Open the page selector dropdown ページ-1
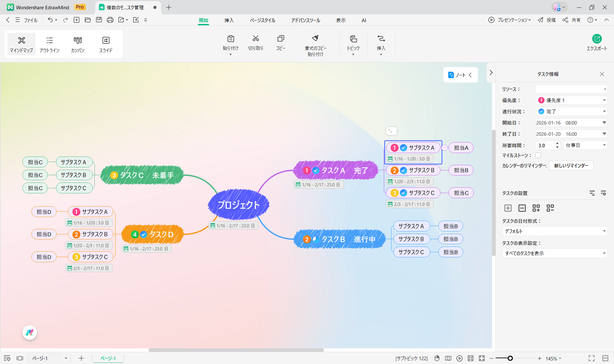 coord(50,358)
